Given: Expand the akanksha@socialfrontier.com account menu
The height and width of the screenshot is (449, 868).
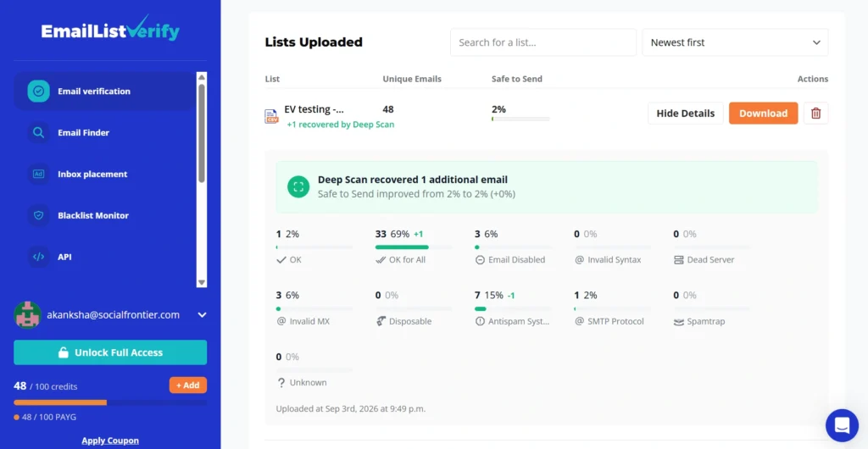Looking at the screenshot, I should pyautogui.click(x=202, y=315).
